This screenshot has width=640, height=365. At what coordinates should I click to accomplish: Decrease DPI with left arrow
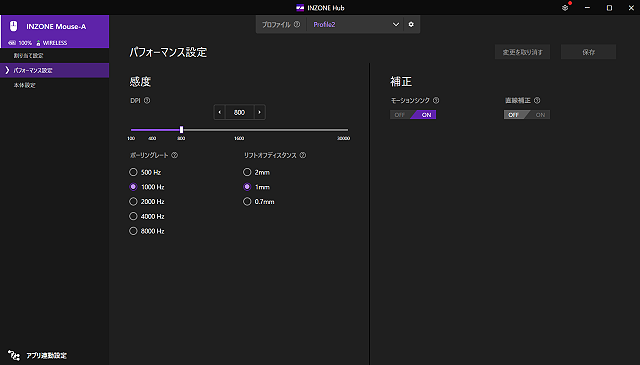point(220,112)
